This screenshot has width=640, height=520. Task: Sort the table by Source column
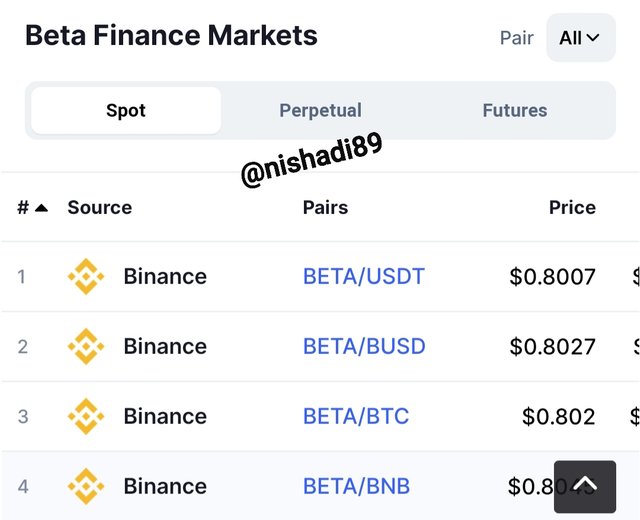100,207
